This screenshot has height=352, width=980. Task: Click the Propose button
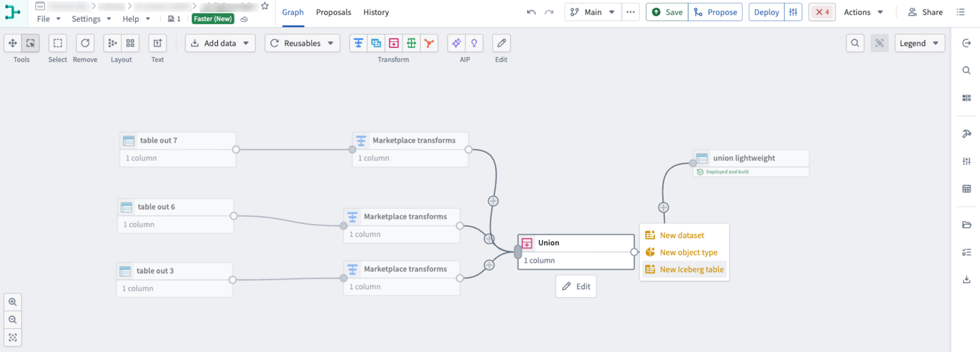[715, 12]
